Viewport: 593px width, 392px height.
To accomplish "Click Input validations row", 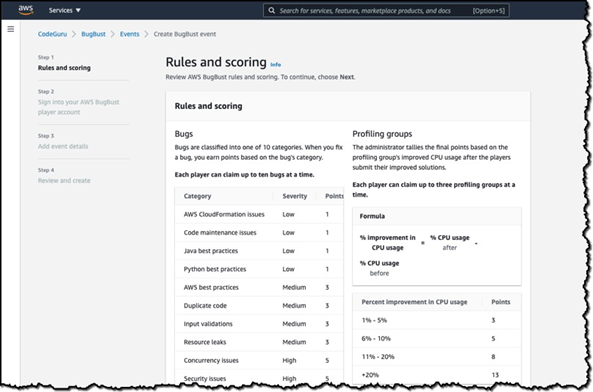I will point(259,324).
